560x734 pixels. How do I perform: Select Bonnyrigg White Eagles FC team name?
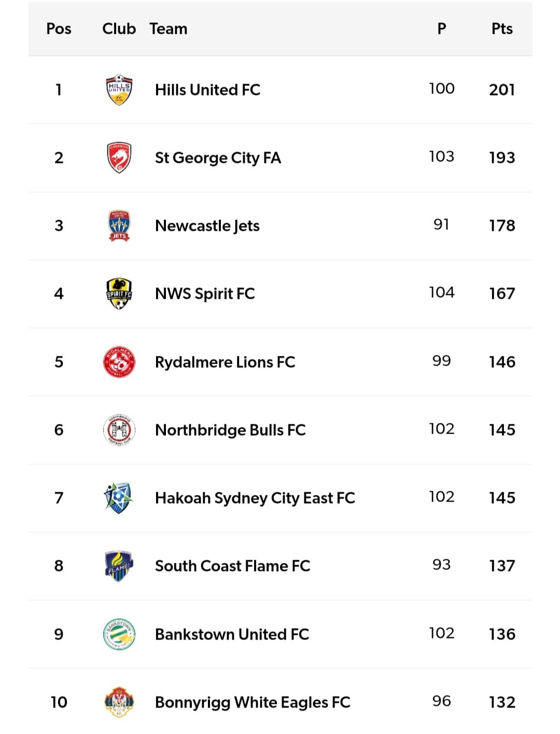[253, 702]
